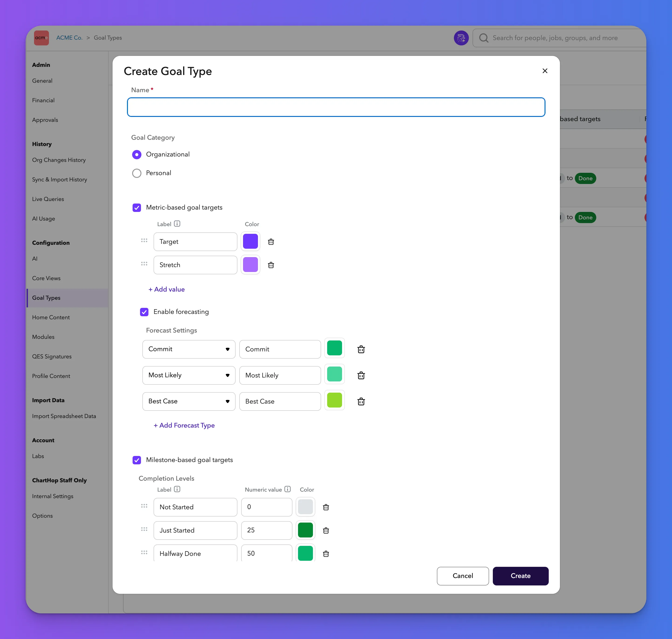Uncheck Milestone-based goal targets

point(137,460)
